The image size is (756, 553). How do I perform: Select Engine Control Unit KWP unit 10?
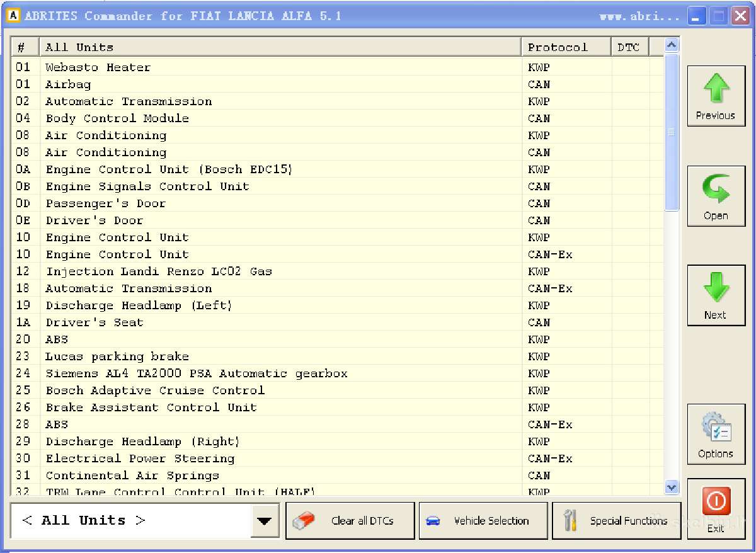coord(338,237)
